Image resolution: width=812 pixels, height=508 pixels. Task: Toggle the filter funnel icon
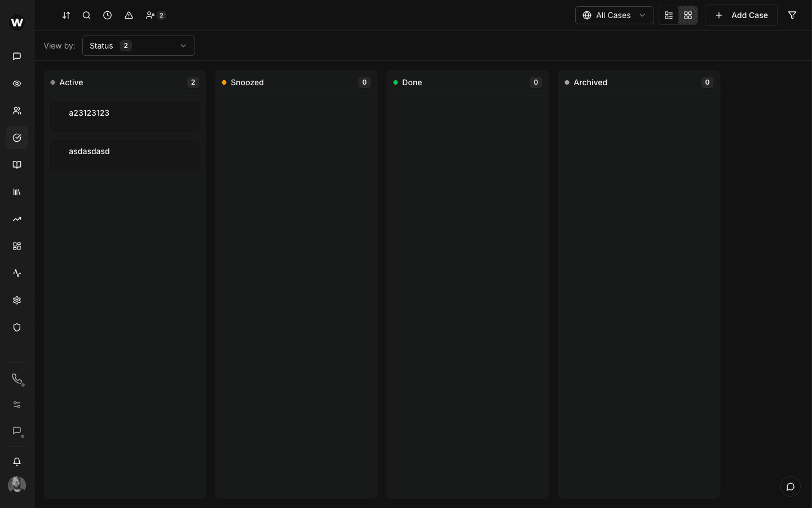click(x=792, y=15)
